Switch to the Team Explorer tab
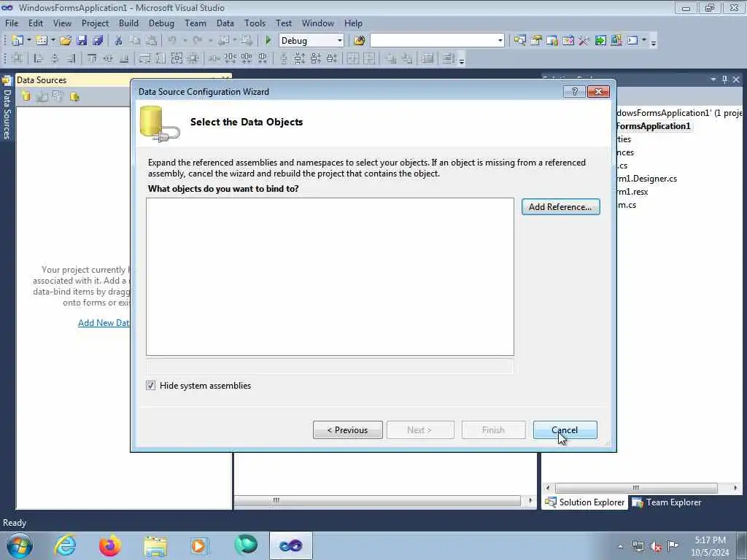 (666, 502)
